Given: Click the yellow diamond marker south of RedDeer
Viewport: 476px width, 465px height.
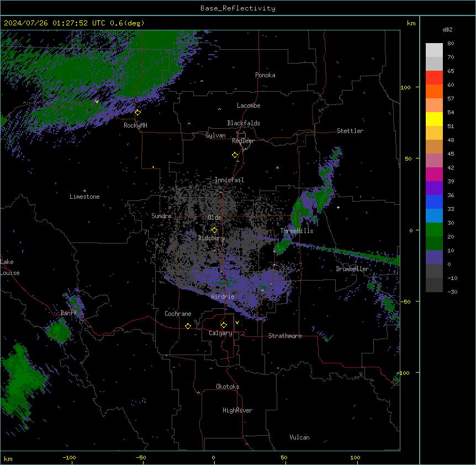Looking at the screenshot, I should tap(235, 155).
